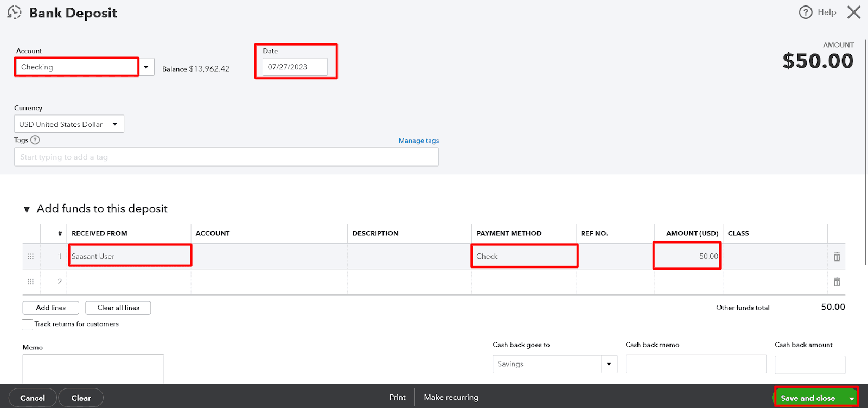Click the Account cell in line 1
Screen dimensions: 868x408
coord(269,256)
